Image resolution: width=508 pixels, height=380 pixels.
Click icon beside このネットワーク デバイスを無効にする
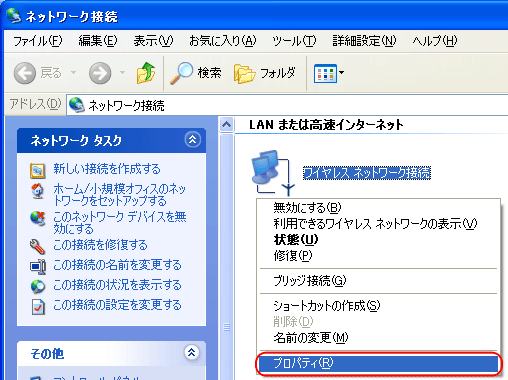click(38, 219)
